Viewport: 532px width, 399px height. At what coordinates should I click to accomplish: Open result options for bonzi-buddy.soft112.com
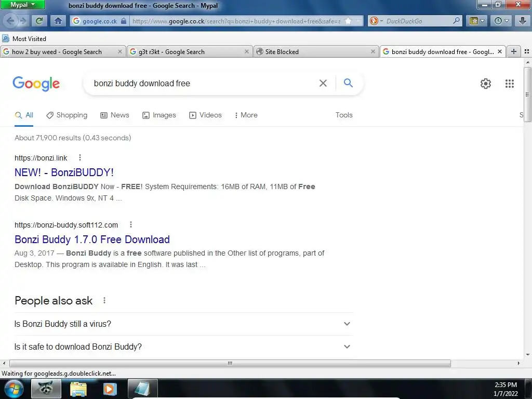click(x=130, y=224)
